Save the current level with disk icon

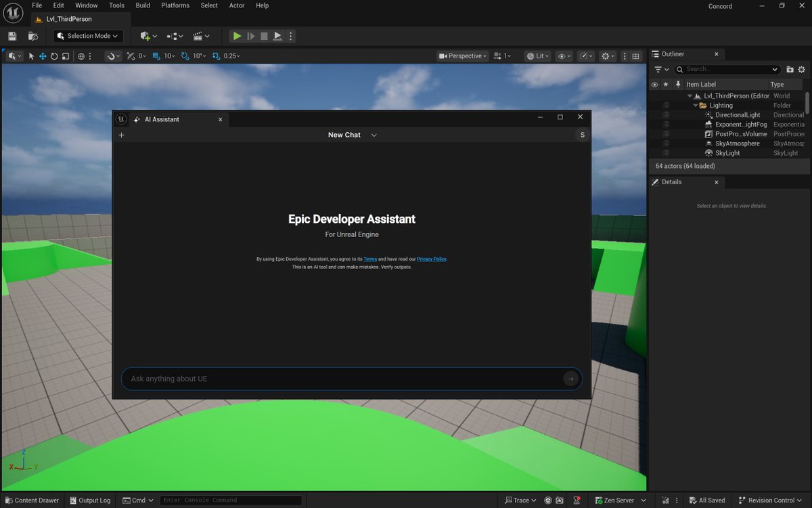click(12, 36)
